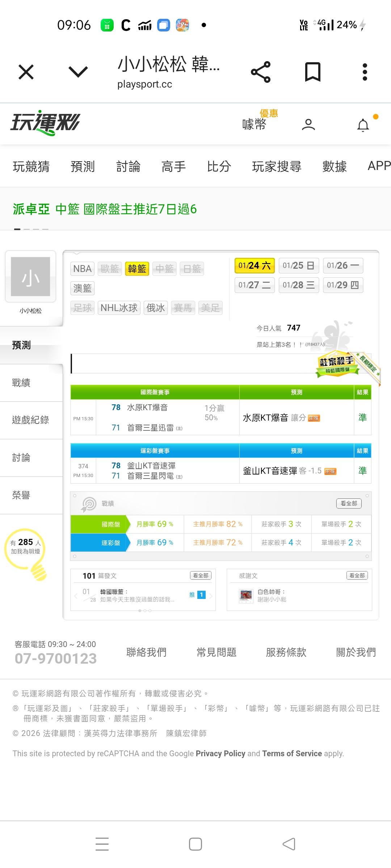Go to next post with right chevron
391x868 pixels.
[x=211, y=595]
